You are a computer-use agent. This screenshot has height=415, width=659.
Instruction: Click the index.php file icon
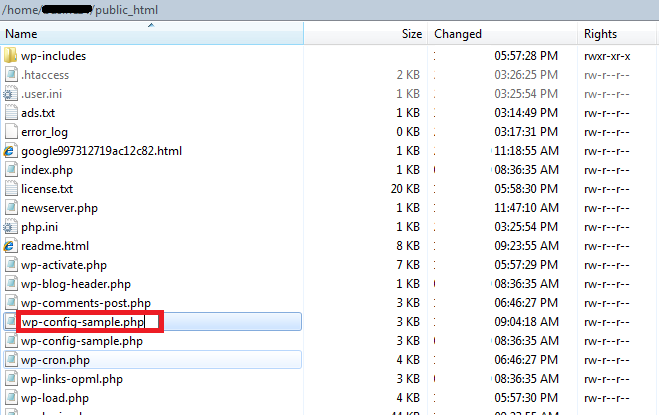pyautogui.click(x=10, y=170)
